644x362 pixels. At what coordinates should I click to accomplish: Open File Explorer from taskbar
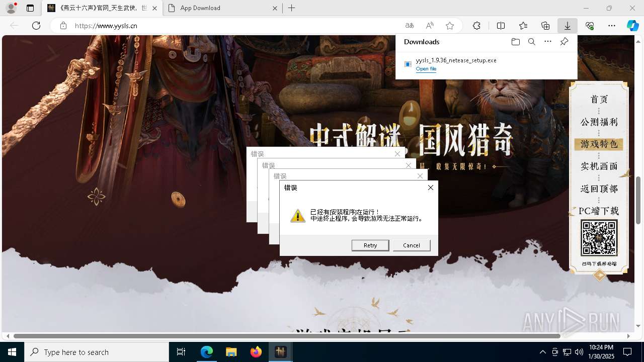[x=231, y=352]
